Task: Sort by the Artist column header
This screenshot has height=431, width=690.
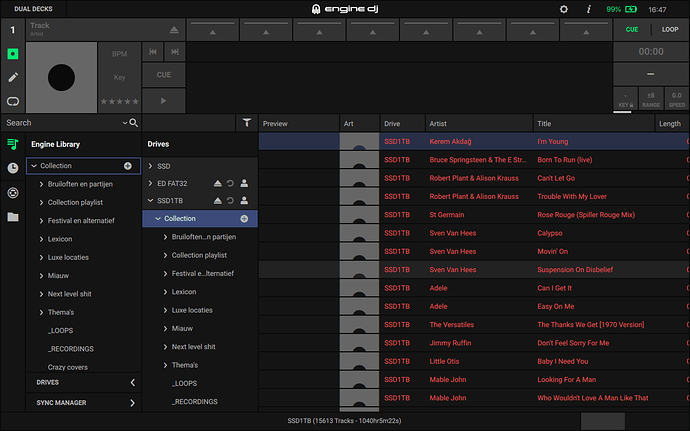Action: click(479, 124)
